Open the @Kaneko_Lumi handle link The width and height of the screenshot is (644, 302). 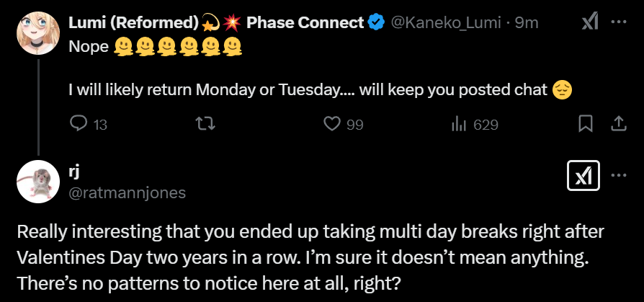coord(446,23)
